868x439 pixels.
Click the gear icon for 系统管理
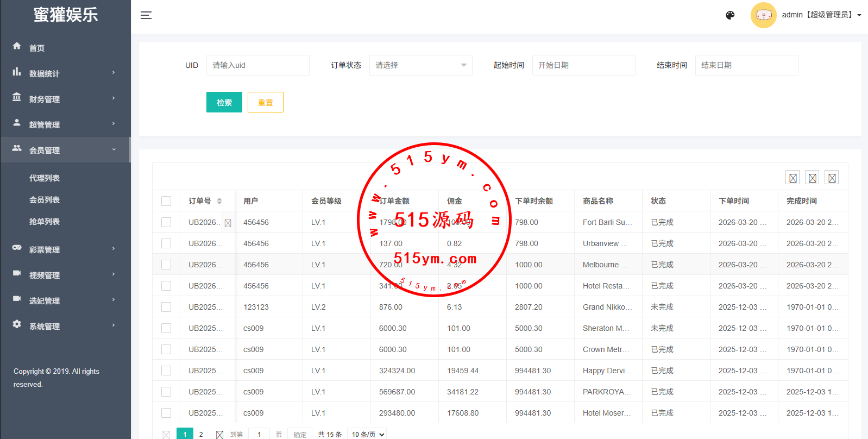tap(17, 324)
